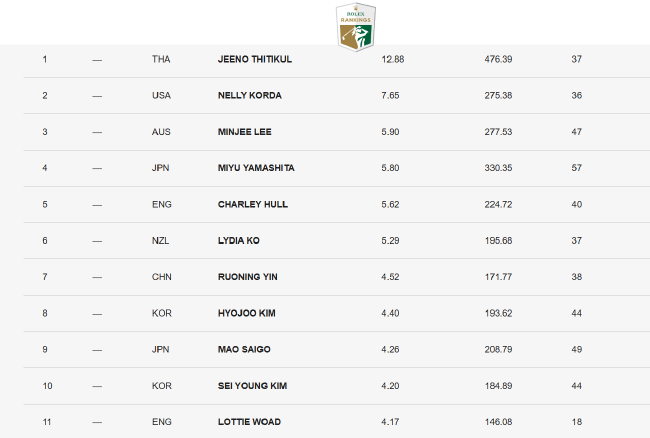Viewport: 650px width, 438px height.
Task: Click the Rolex Rankings logo
Action: 355,26
